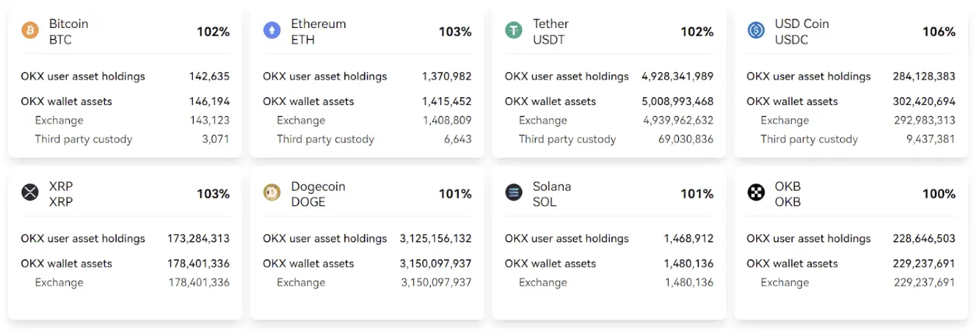This screenshot has height=336, width=980.
Task: Click the Bitcoin coin icon
Action: click(x=30, y=31)
